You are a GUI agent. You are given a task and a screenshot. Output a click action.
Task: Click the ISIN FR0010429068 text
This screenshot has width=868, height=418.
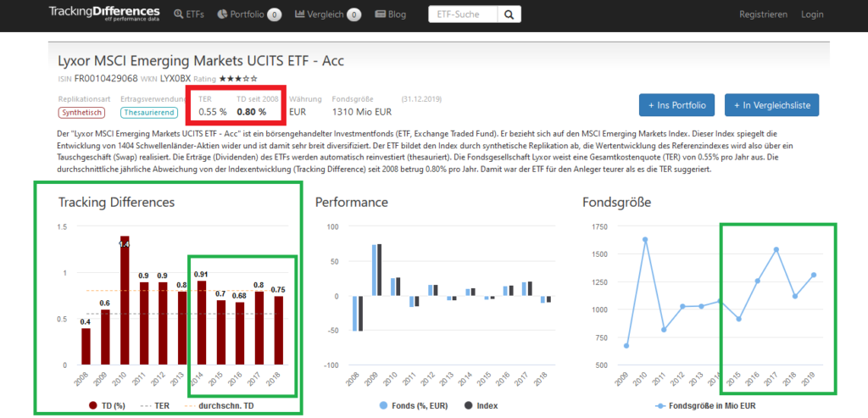(98, 79)
